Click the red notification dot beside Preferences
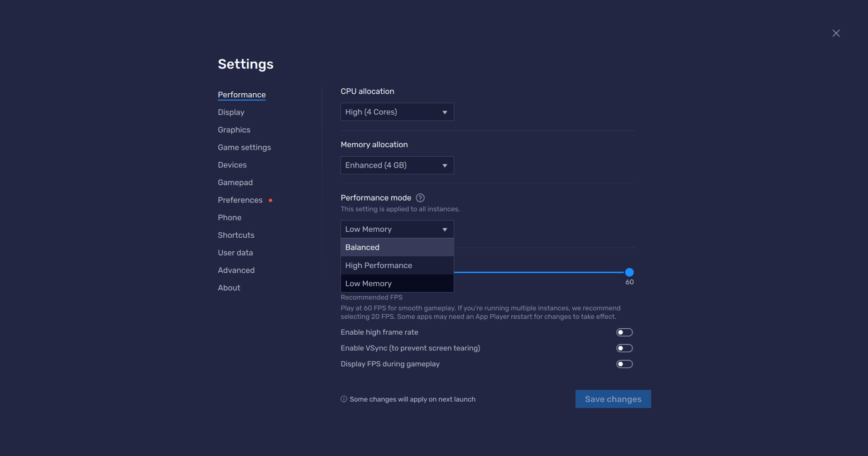 coord(270,200)
